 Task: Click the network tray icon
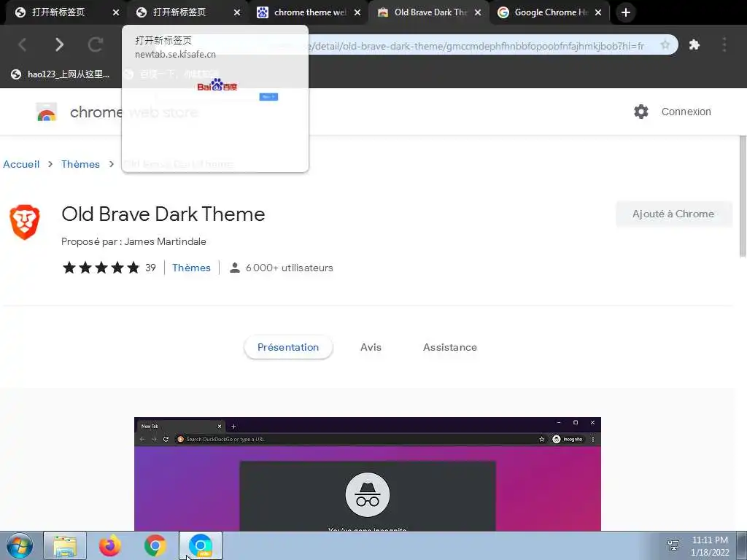[673, 545]
